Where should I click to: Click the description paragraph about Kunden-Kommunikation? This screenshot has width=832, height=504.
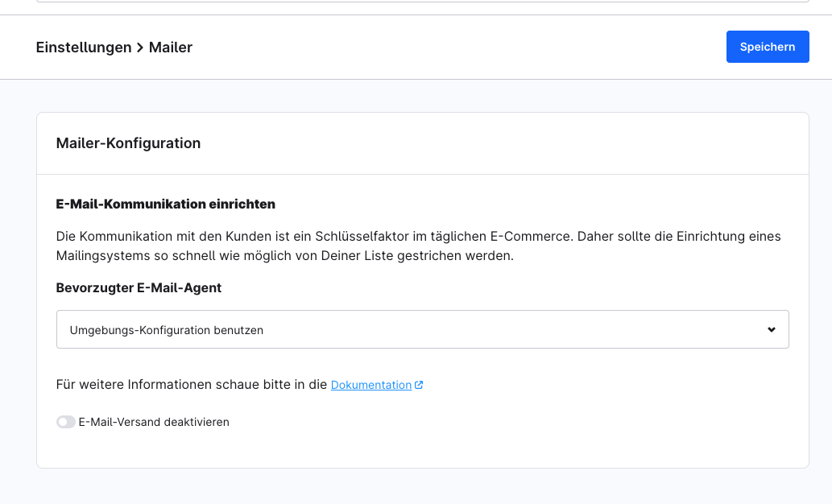click(418, 246)
